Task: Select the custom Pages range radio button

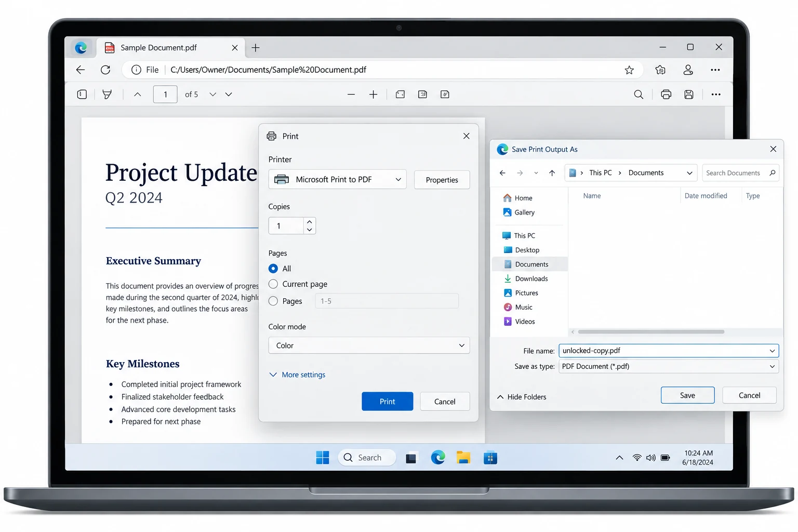Action: pyautogui.click(x=273, y=301)
